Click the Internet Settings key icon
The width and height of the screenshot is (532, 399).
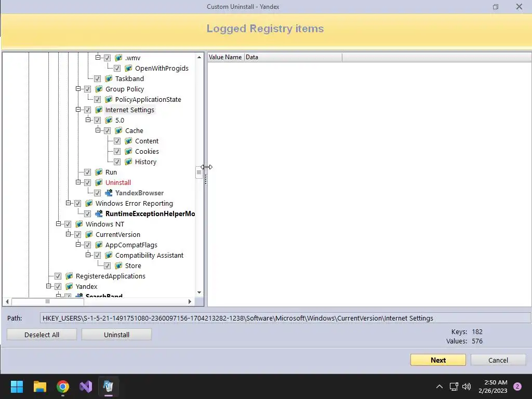coord(99,110)
